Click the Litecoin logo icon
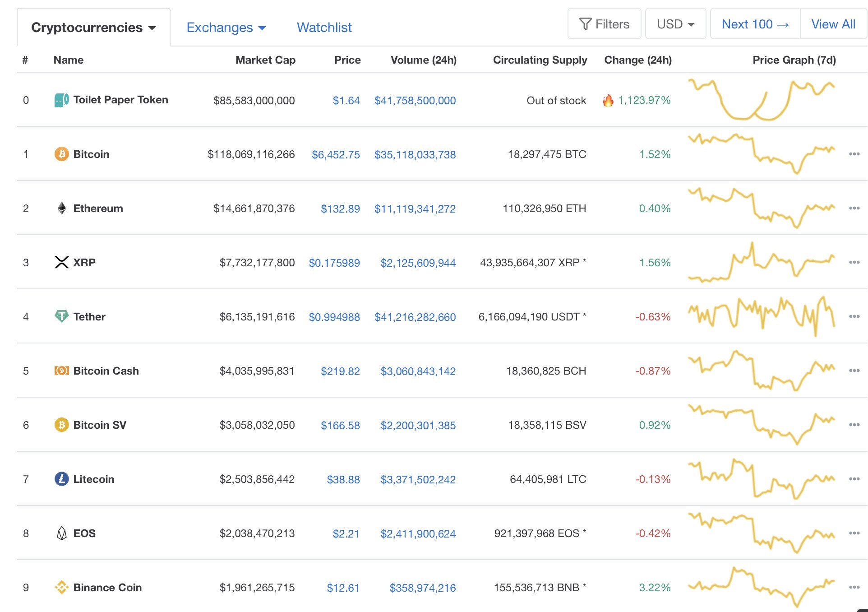868x612 pixels. click(x=61, y=479)
